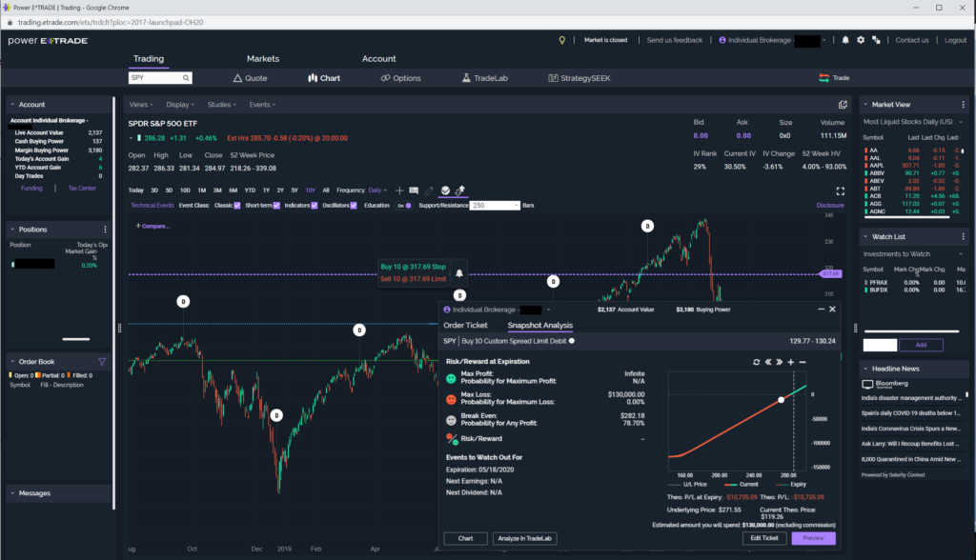The image size is (976, 560).
Task: Uncheck the Indicators checkbox
Action: [x=315, y=206]
